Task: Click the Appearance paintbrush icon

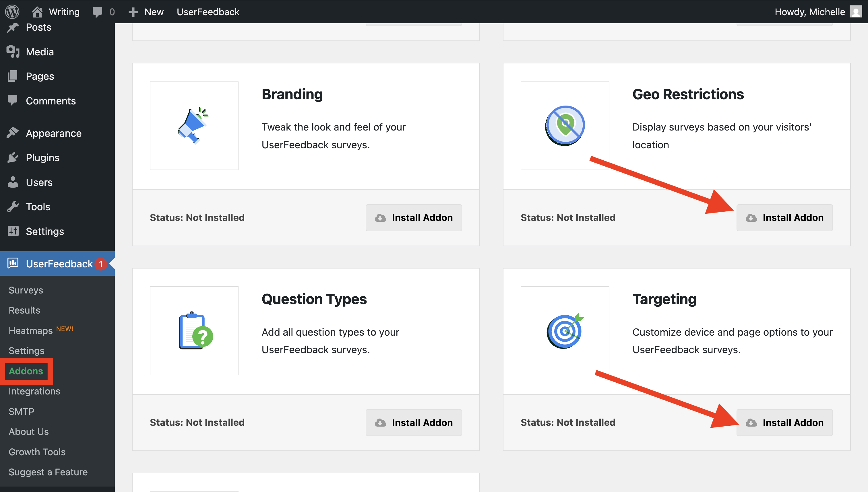Action: (13, 133)
